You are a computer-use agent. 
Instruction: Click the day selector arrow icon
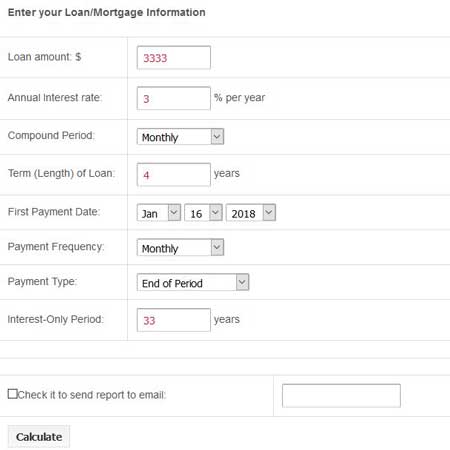(216, 213)
